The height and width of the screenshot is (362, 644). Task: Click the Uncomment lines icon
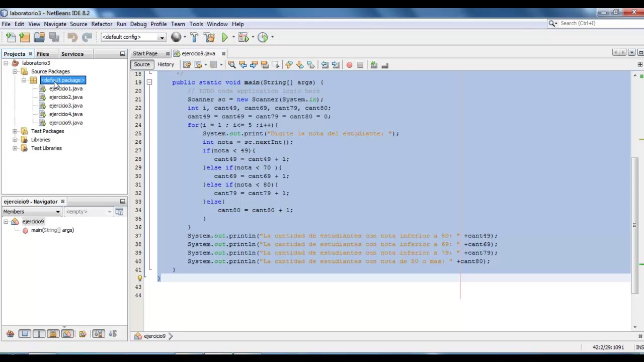385,65
